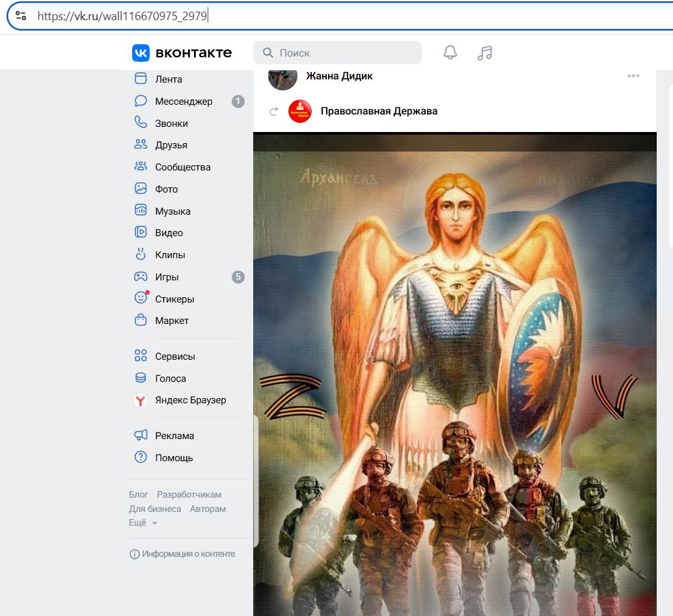Open Реклама section

coord(174,436)
